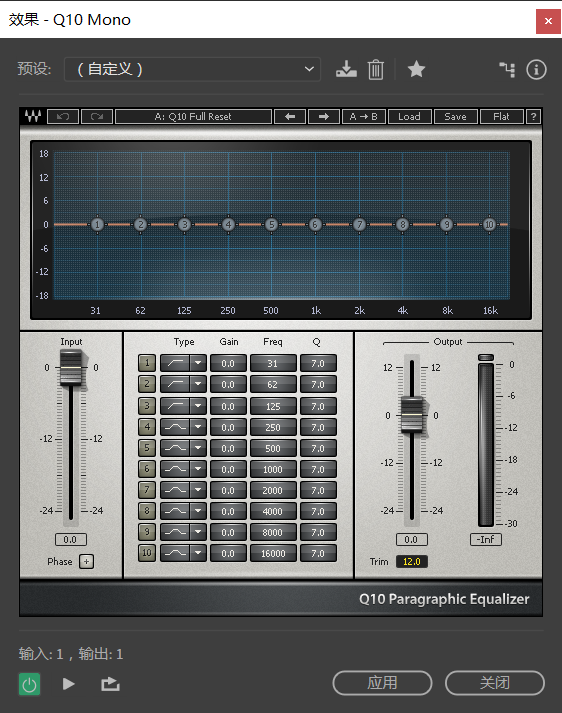
Task: Select band 8 node on EQ graph
Action: (402, 224)
